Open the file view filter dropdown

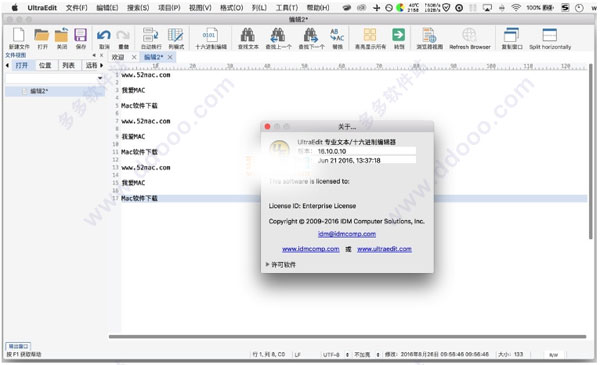[100, 78]
